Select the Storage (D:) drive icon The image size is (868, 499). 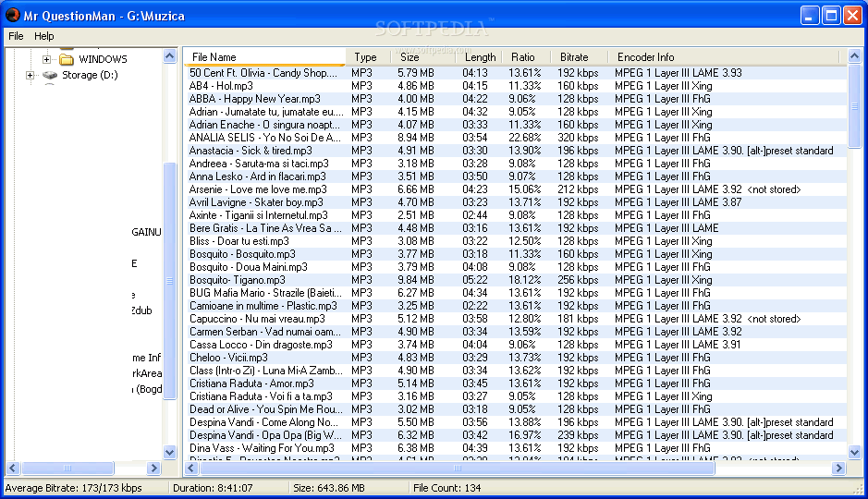pos(50,75)
